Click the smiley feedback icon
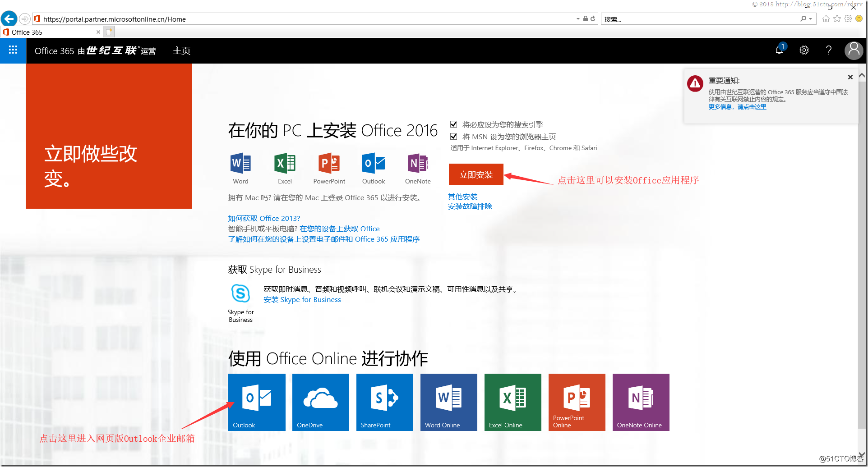 859,19
